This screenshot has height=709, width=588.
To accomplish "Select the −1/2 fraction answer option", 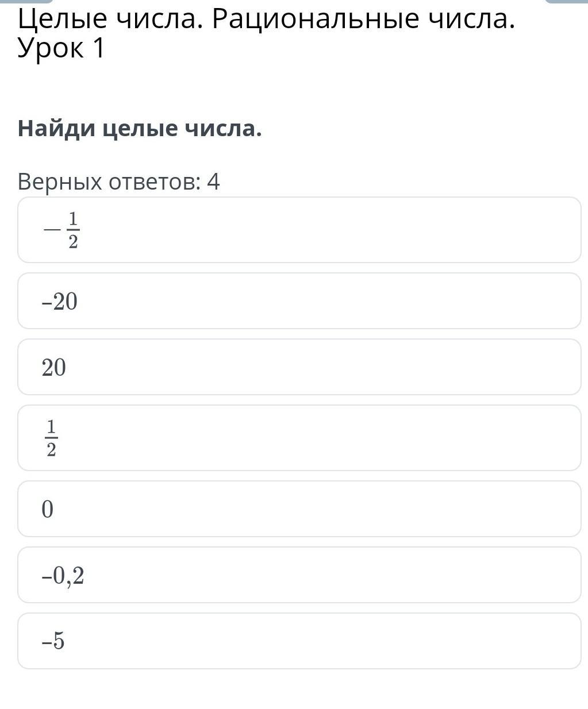I will tap(299, 230).
